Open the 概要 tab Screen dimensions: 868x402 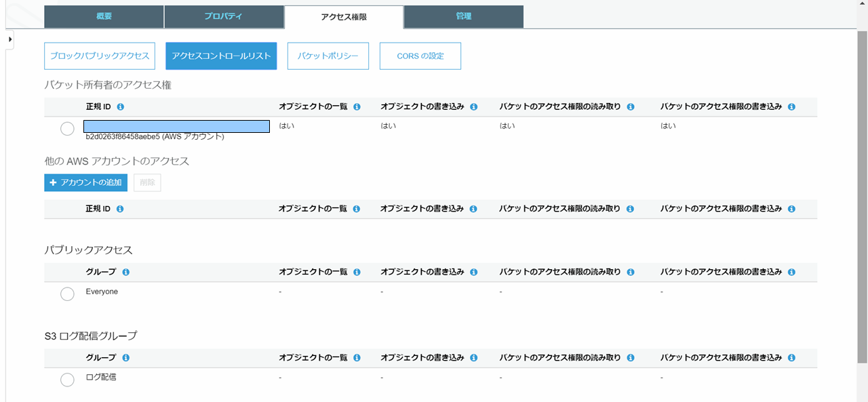104,16
